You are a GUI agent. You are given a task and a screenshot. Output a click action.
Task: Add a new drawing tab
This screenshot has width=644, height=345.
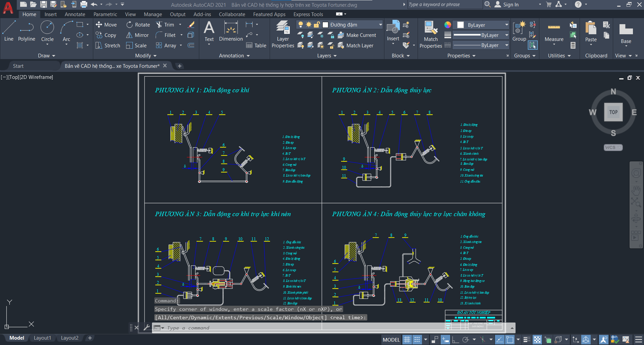(179, 66)
